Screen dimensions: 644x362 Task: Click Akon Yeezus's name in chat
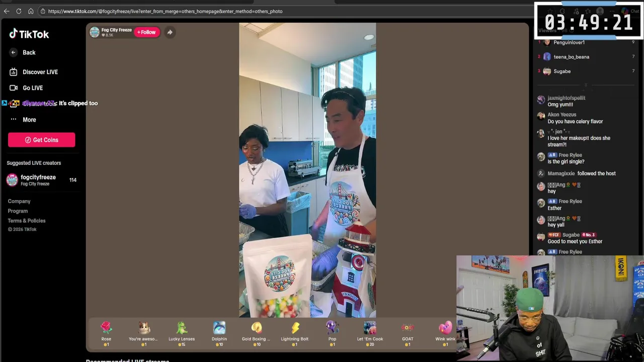click(562, 115)
